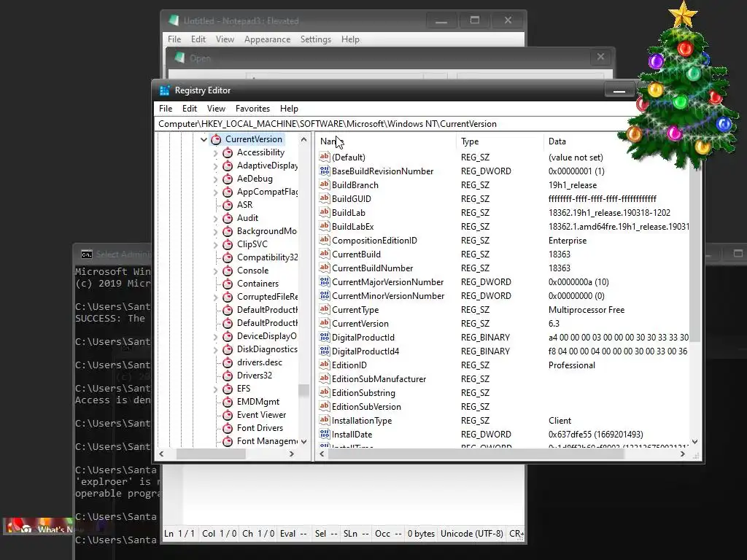Image resolution: width=747 pixels, height=560 pixels.
Task: Select the Drivers32 key icon
Action: coord(228,376)
